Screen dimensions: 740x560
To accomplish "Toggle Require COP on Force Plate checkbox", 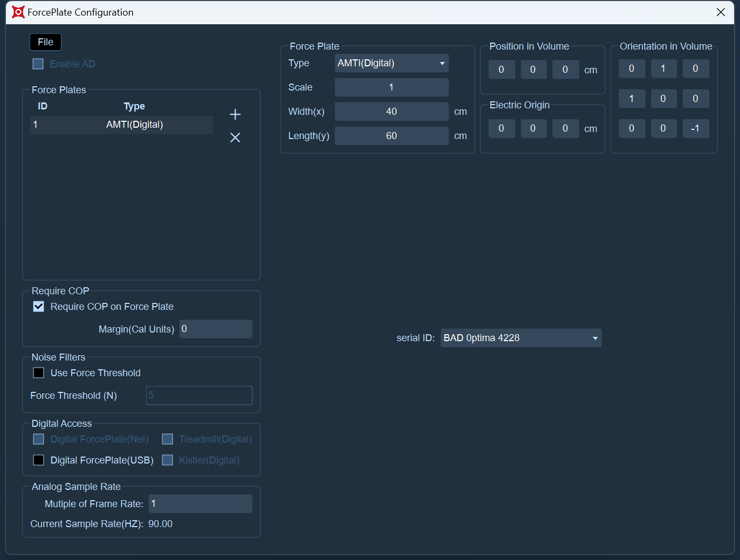I will coord(39,307).
